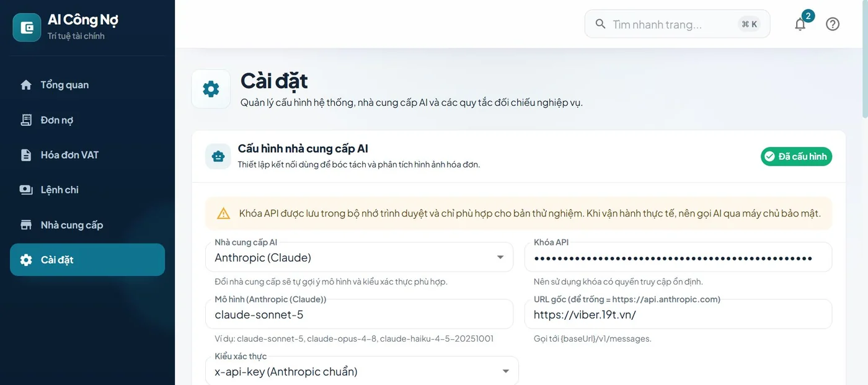Click the Cài đặt page heading
This screenshot has width=868, height=385.
[274, 81]
